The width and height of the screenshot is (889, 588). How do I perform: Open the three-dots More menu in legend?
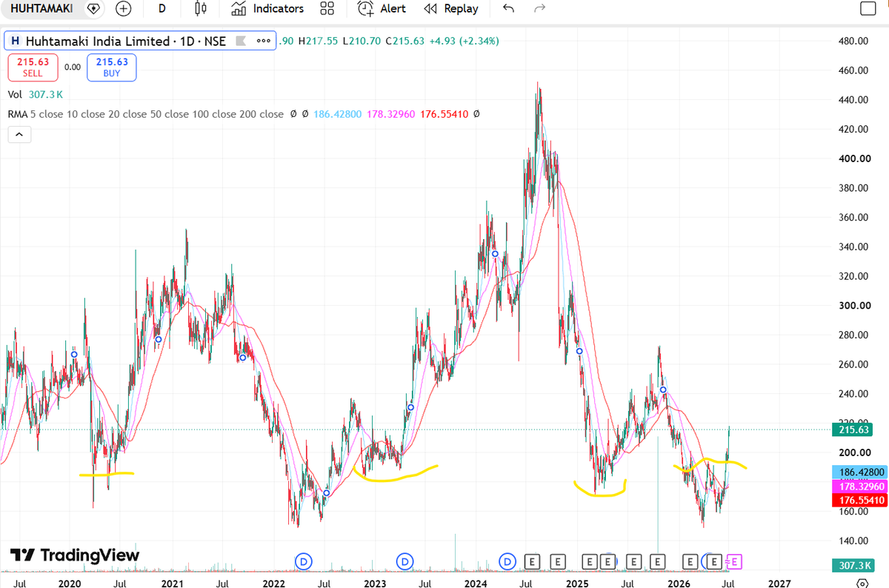(263, 41)
